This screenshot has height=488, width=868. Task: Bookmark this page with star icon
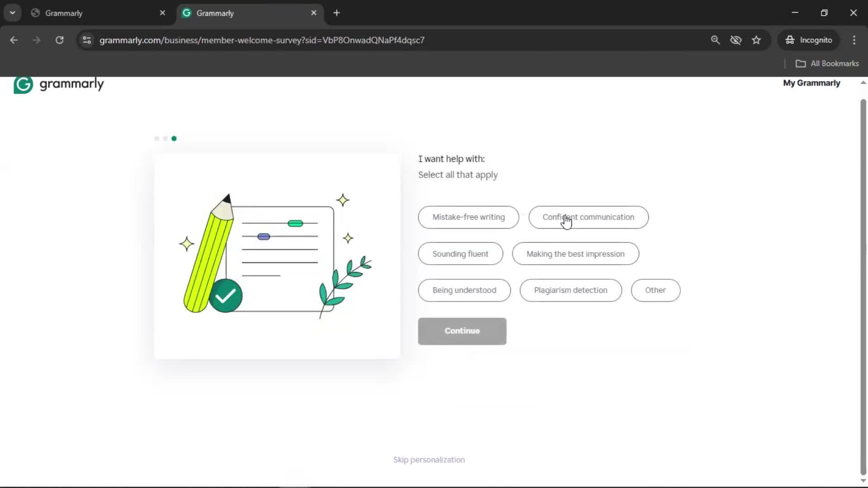coord(756,40)
